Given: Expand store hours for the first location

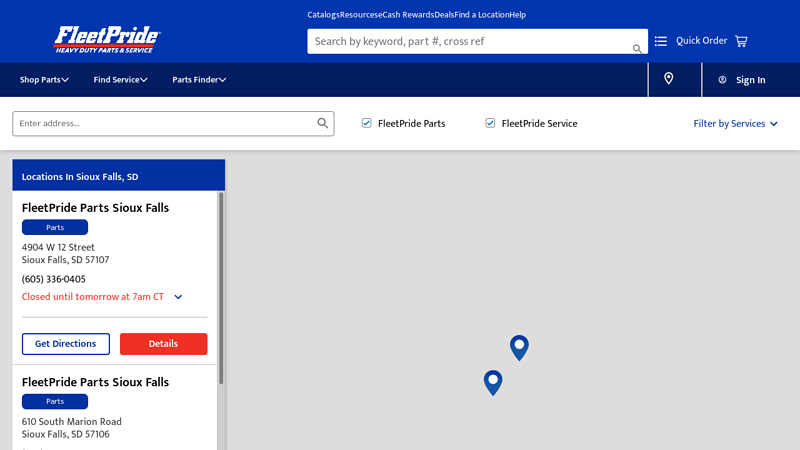Looking at the screenshot, I should [x=178, y=297].
